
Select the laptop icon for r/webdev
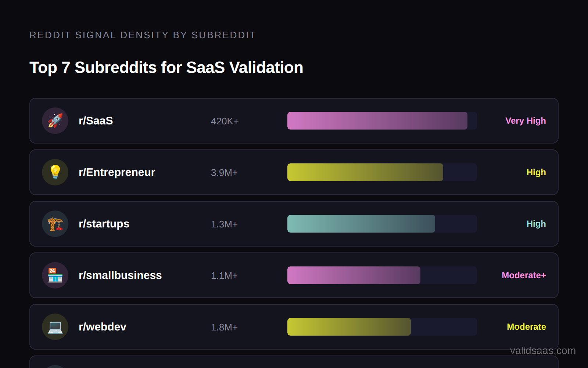[x=55, y=327]
